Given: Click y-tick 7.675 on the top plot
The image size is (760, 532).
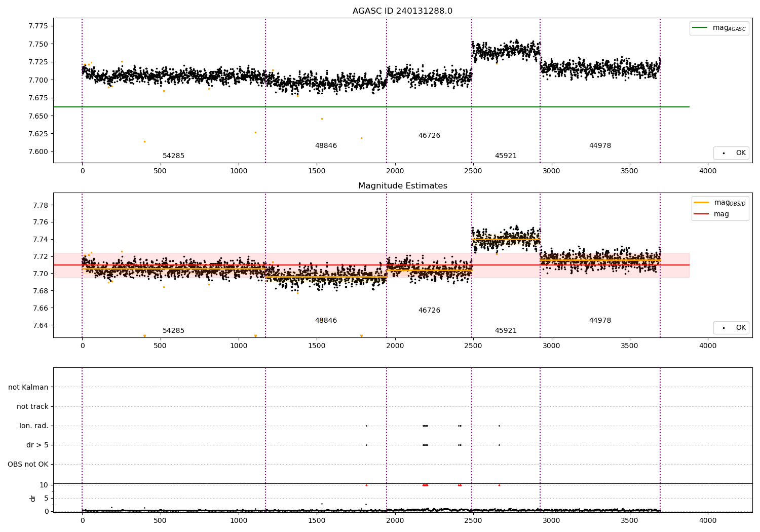Looking at the screenshot, I should 39,98.
